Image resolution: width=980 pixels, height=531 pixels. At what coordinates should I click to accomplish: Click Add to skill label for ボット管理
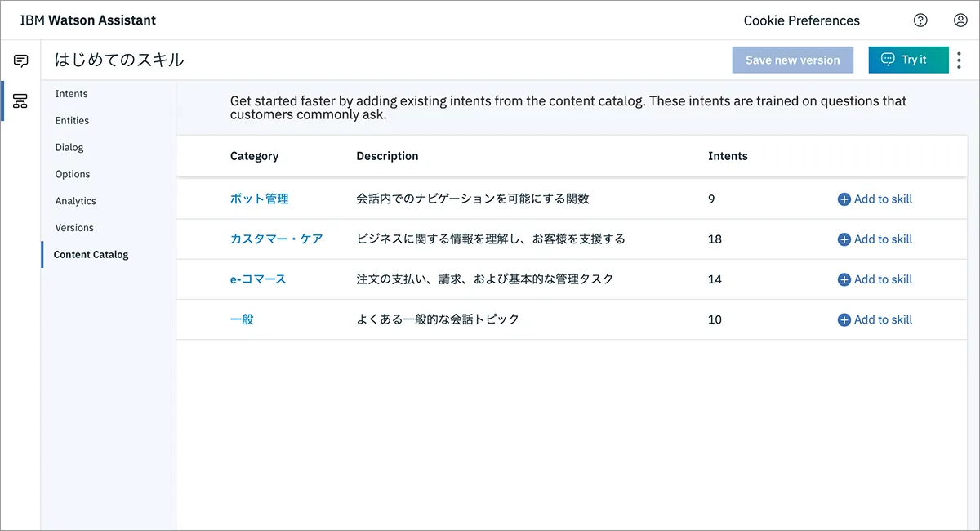883,199
